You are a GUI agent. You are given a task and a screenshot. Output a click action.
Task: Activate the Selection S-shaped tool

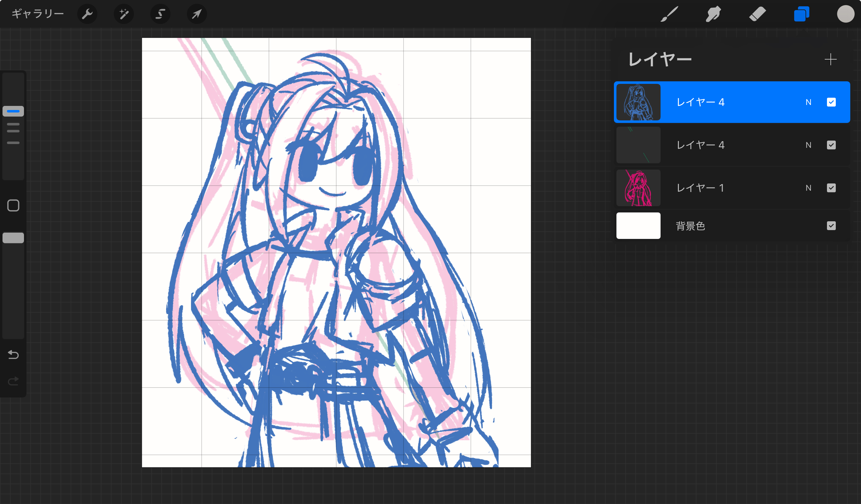click(x=160, y=14)
